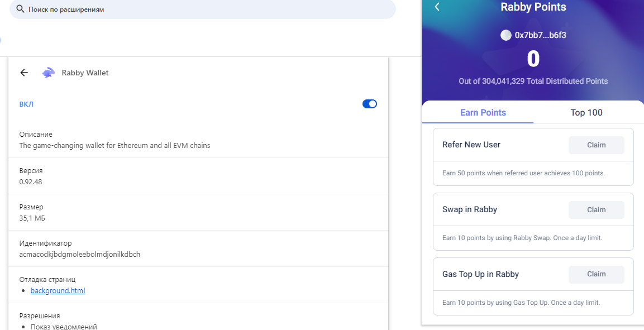Click the Описание label
The height and width of the screenshot is (330, 644).
[36, 134]
